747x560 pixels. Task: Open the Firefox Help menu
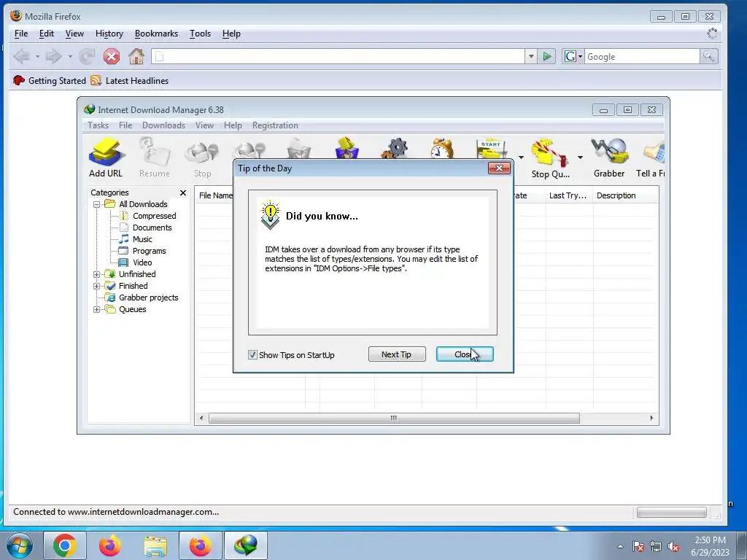(x=231, y=34)
